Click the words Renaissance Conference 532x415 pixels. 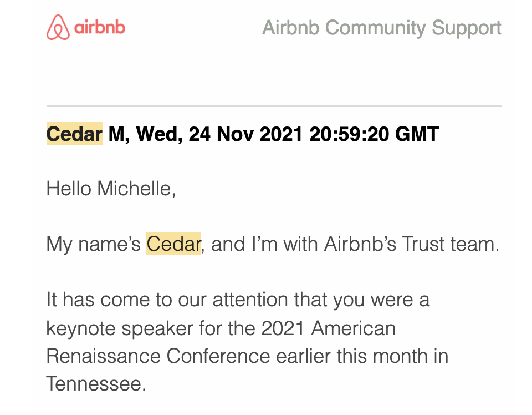tap(158, 356)
